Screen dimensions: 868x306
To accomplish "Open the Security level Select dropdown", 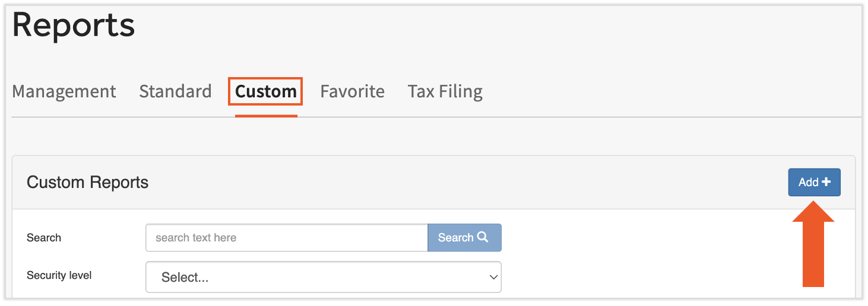I will [x=323, y=277].
